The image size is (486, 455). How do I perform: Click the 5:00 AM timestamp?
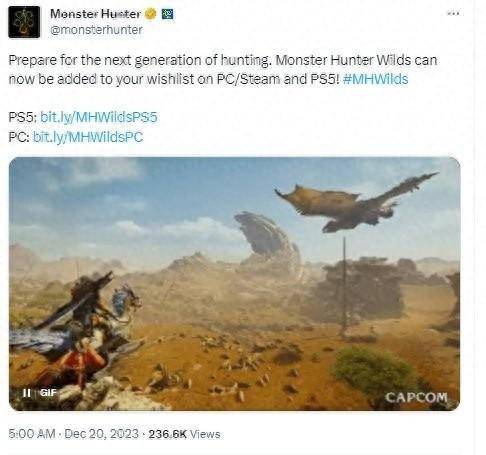point(32,434)
